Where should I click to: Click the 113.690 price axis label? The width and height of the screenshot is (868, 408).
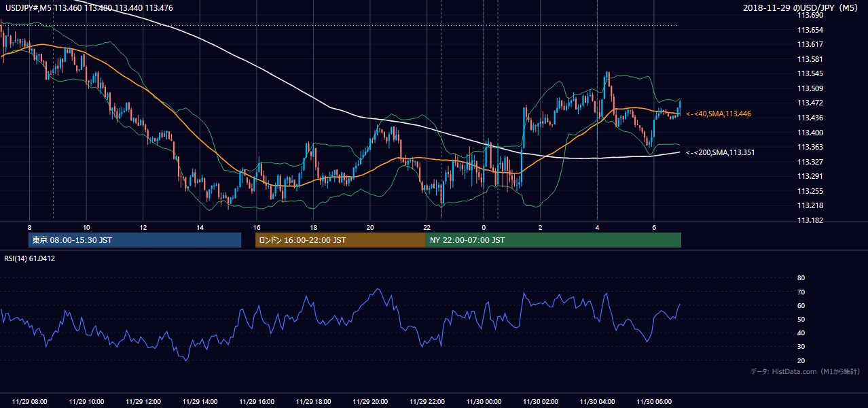[810, 15]
